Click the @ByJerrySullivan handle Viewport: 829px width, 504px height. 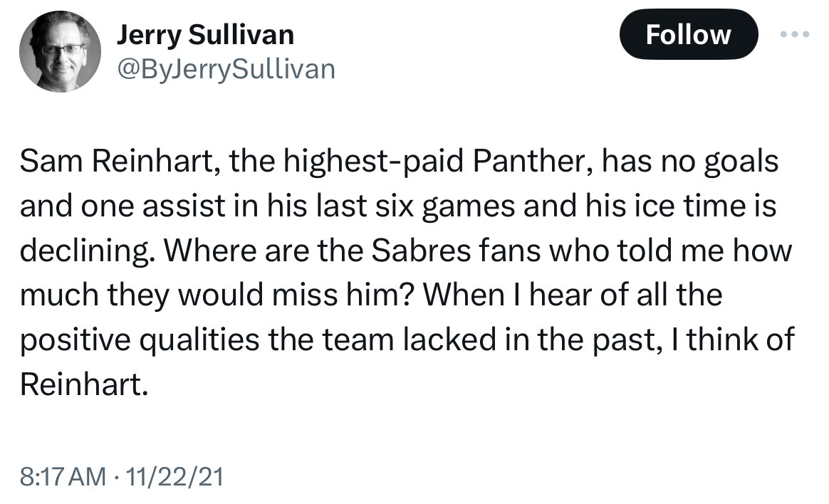tap(224, 68)
